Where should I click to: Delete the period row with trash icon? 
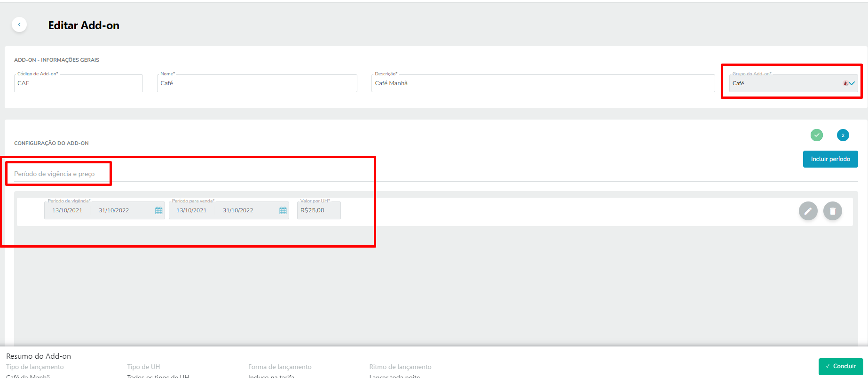833,211
